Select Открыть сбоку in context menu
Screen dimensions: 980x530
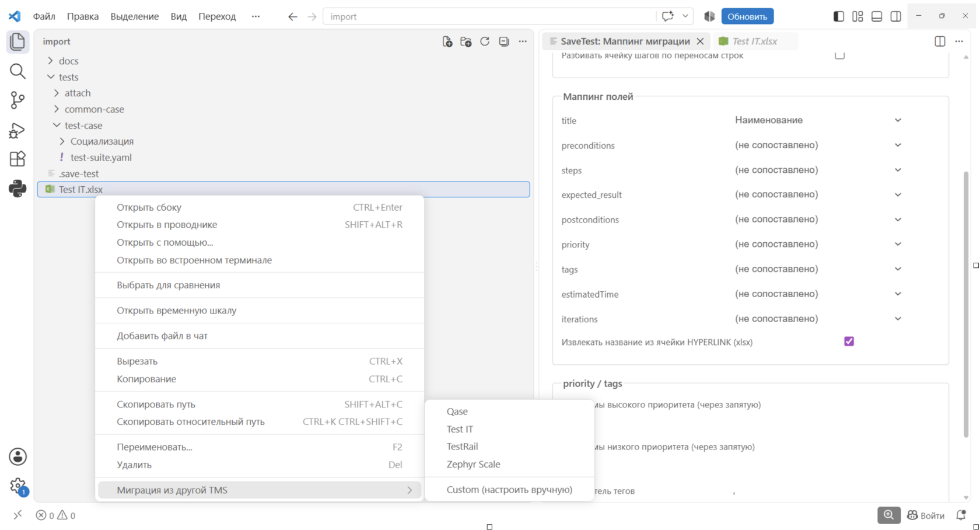pyautogui.click(x=260, y=207)
